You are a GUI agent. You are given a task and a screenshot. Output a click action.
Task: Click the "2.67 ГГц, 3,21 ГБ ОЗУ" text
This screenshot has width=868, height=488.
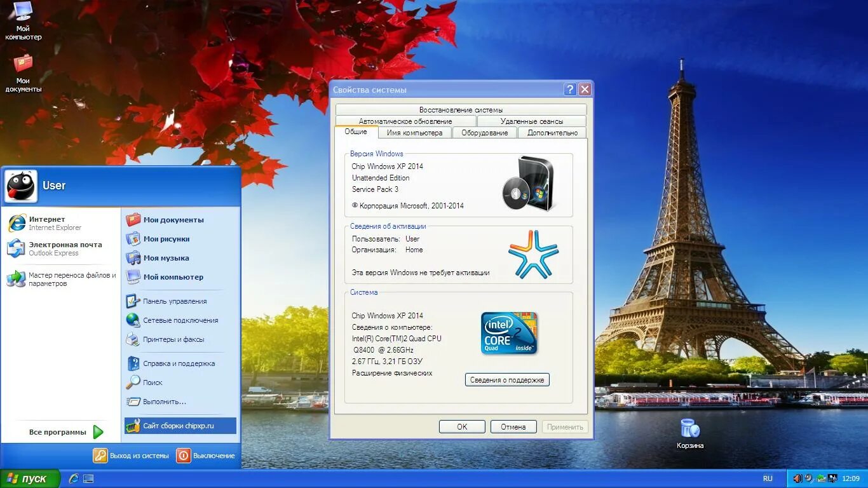387,362
